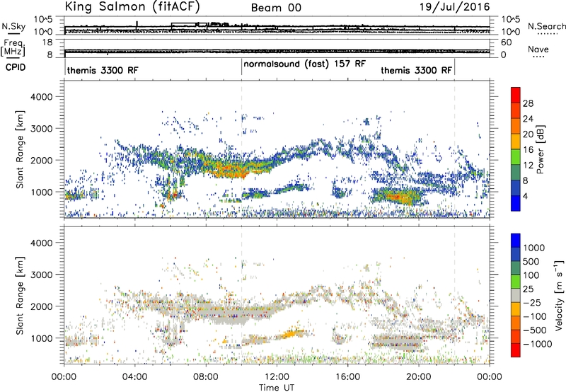
Task: Click the gray -25 to 25 Velocity colorbar segment
Action: coord(516,295)
